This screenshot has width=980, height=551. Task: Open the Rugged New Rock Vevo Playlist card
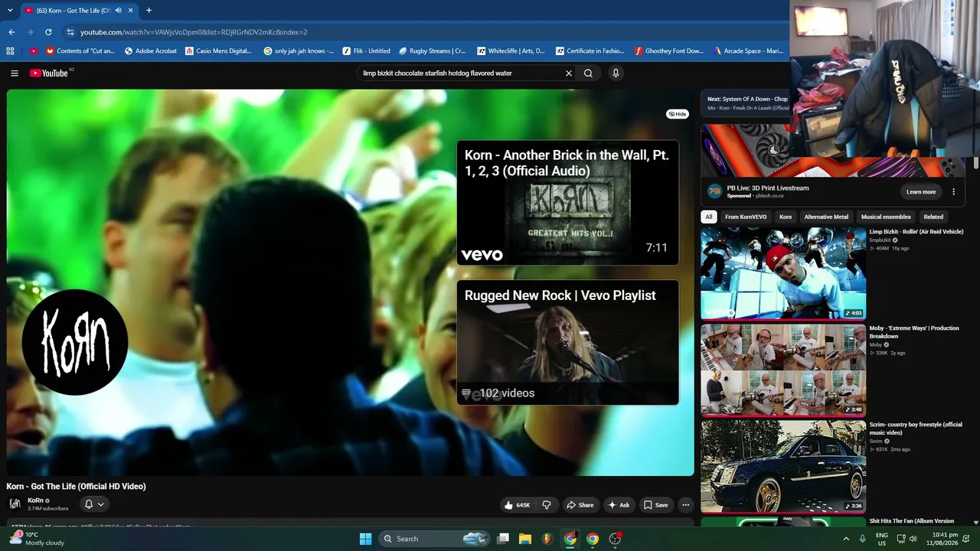click(x=567, y=342)
